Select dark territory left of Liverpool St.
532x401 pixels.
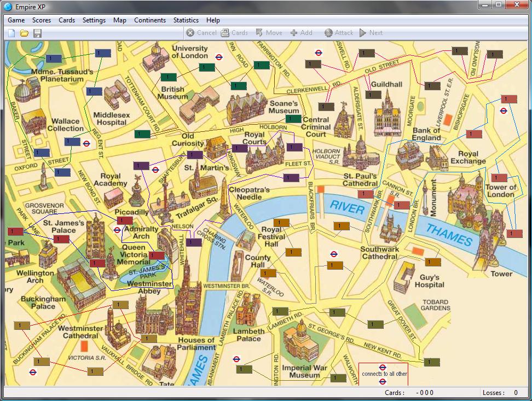coord(432,86)
